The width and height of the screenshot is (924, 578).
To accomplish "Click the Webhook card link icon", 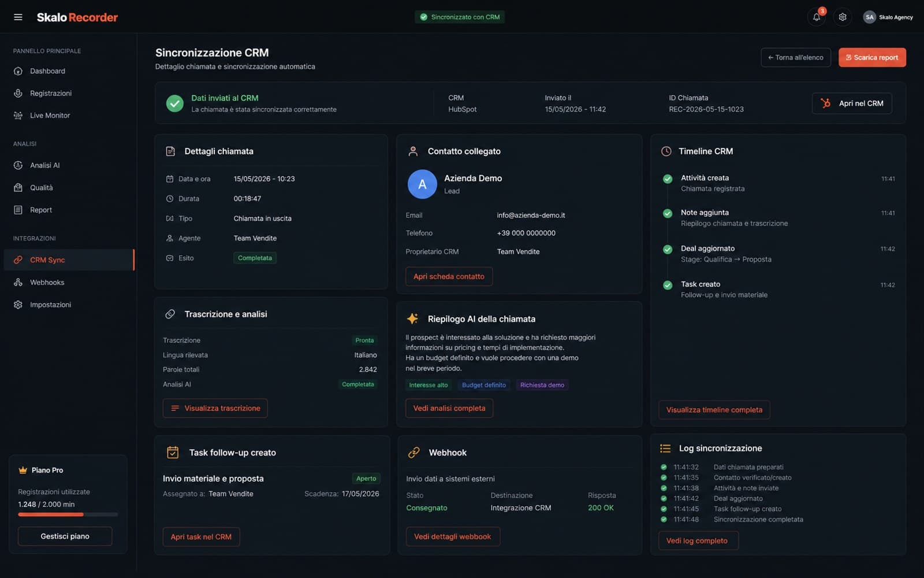I will click(414, 453).
